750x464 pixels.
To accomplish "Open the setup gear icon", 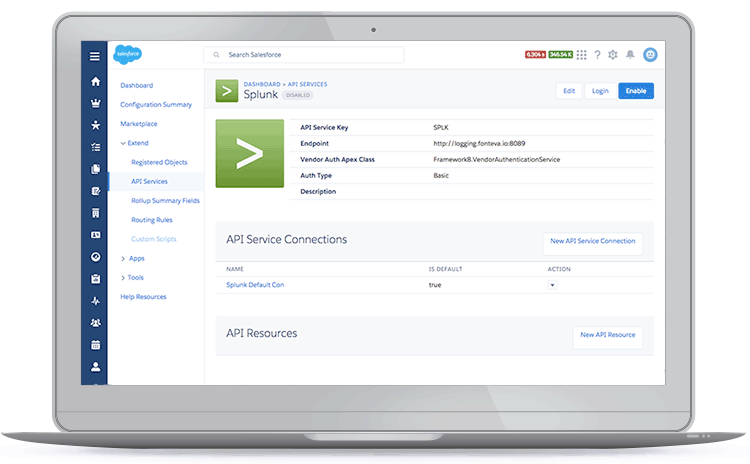I will pyautogui.click(x=613, y=55).
